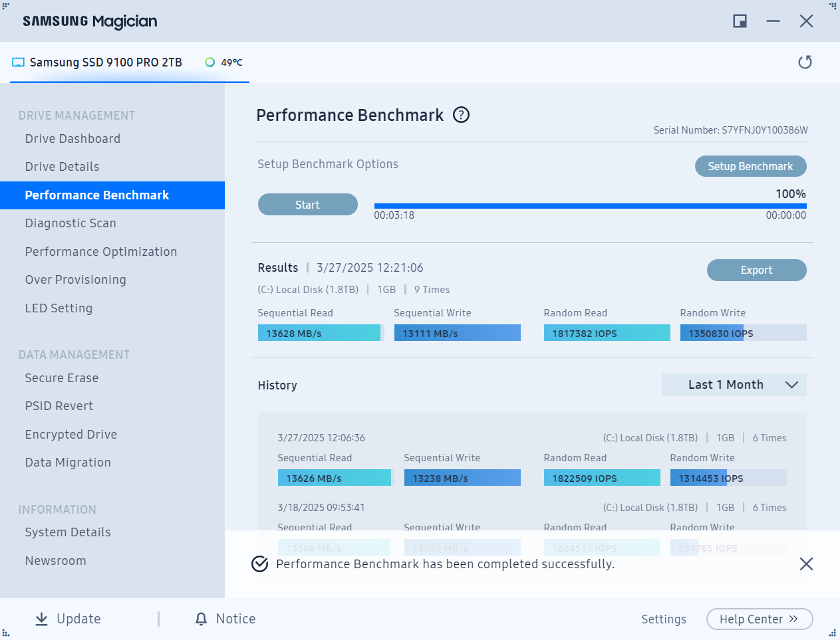
Task: Click the help question mark icon
Action: pos(461,115)
